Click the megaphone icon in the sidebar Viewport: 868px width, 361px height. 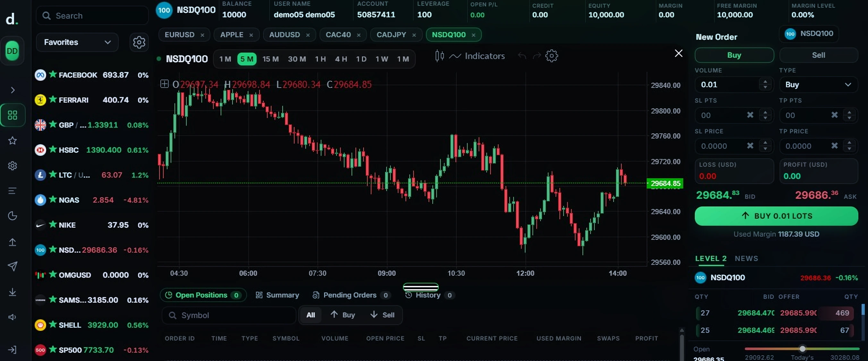tap(13, 317)
